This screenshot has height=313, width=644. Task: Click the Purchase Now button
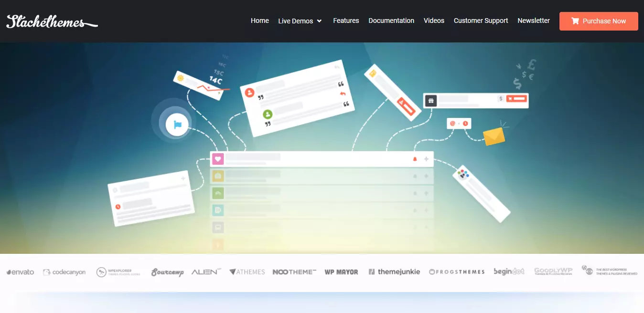point(599,21)
